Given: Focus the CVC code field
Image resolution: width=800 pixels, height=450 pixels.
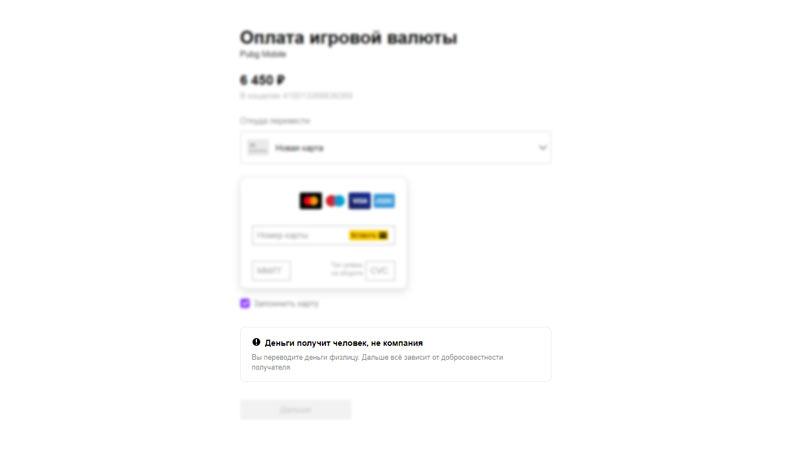Looking at the screenshot, I should pos(380,270).
